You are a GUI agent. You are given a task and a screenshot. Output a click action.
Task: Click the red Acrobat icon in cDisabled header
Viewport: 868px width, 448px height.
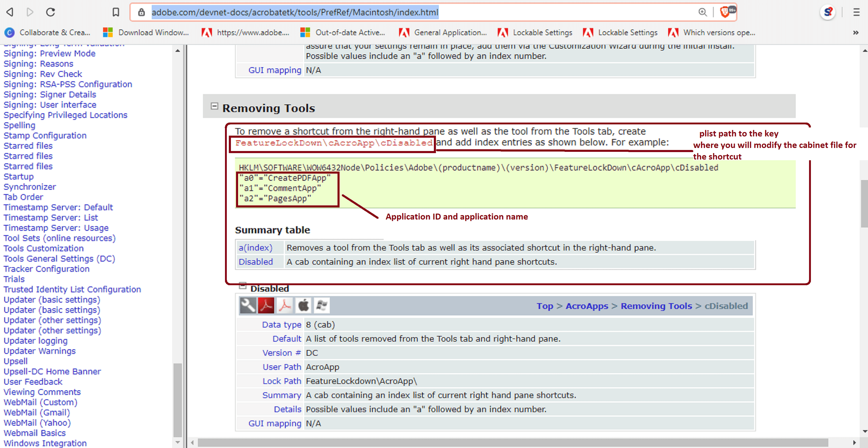266,306
